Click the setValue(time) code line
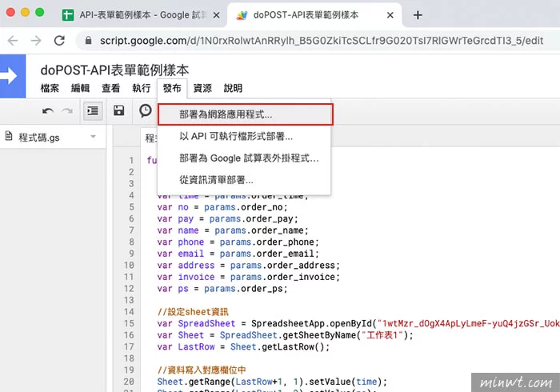 [272, 382]
